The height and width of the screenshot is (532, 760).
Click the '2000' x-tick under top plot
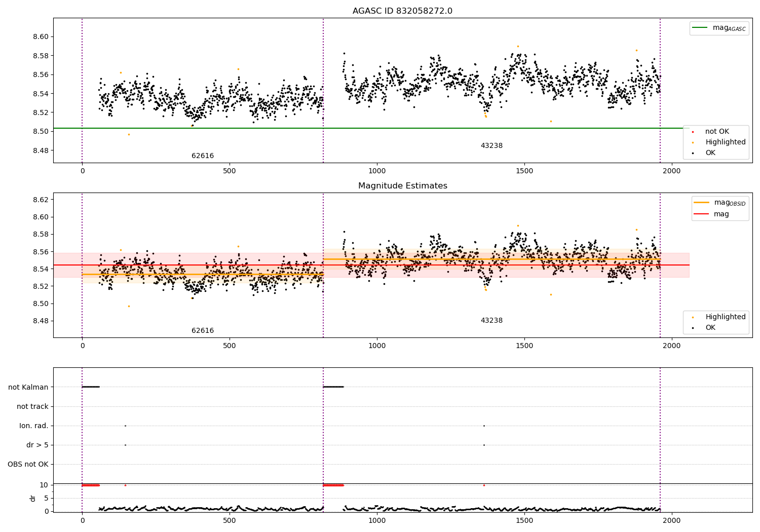tap(672, 171)
